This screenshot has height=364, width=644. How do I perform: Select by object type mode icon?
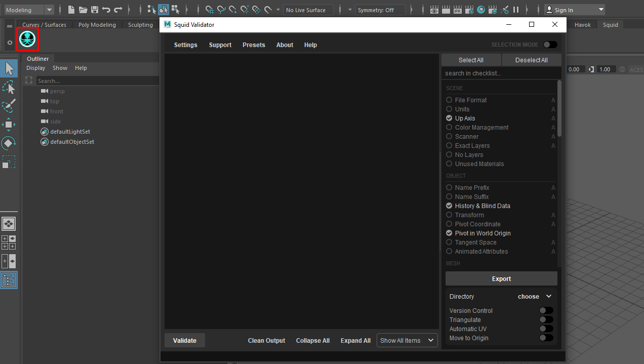(164, 10)
